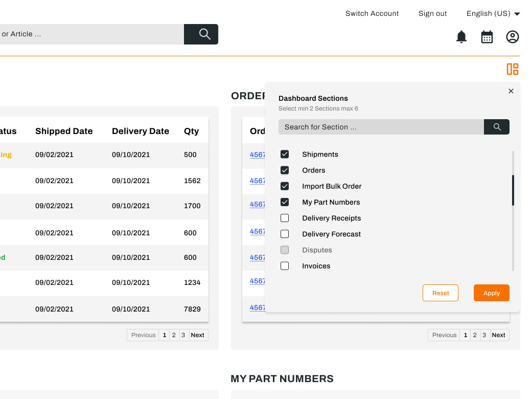Close the Dashboard Sections panel
Screen dimensions: 532x399
(511, 91)
